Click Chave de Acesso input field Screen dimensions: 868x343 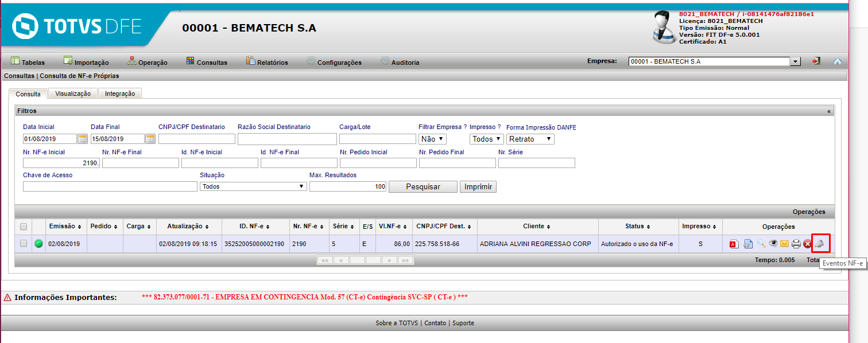[x=110, y=186]
